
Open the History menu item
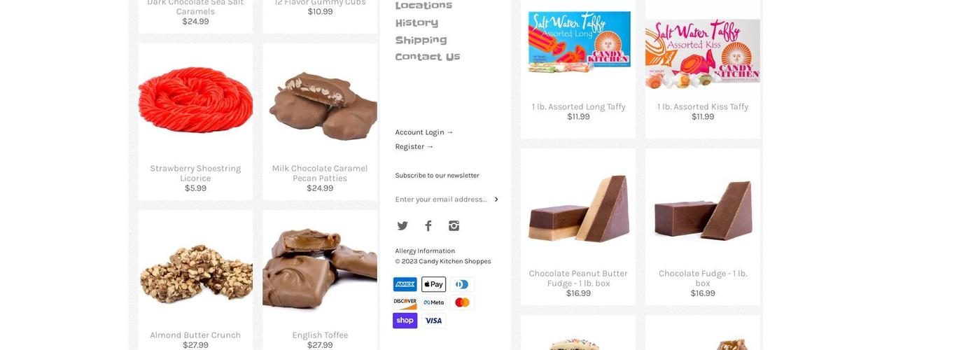(416, 23)
